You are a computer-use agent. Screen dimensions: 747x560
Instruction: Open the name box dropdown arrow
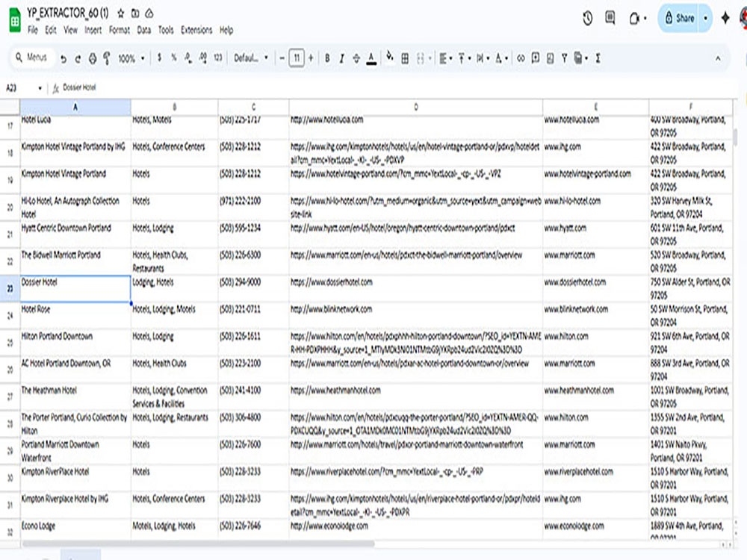40,88
